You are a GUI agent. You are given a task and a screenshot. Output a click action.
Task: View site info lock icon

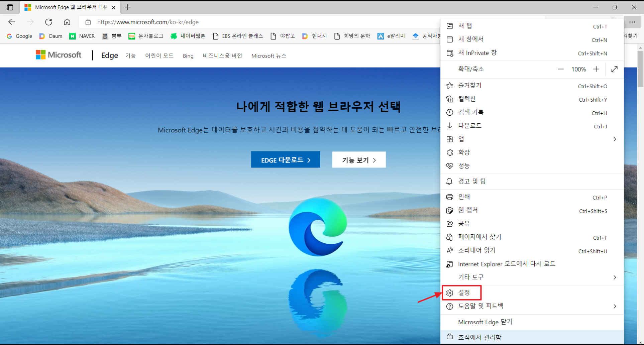88,22
